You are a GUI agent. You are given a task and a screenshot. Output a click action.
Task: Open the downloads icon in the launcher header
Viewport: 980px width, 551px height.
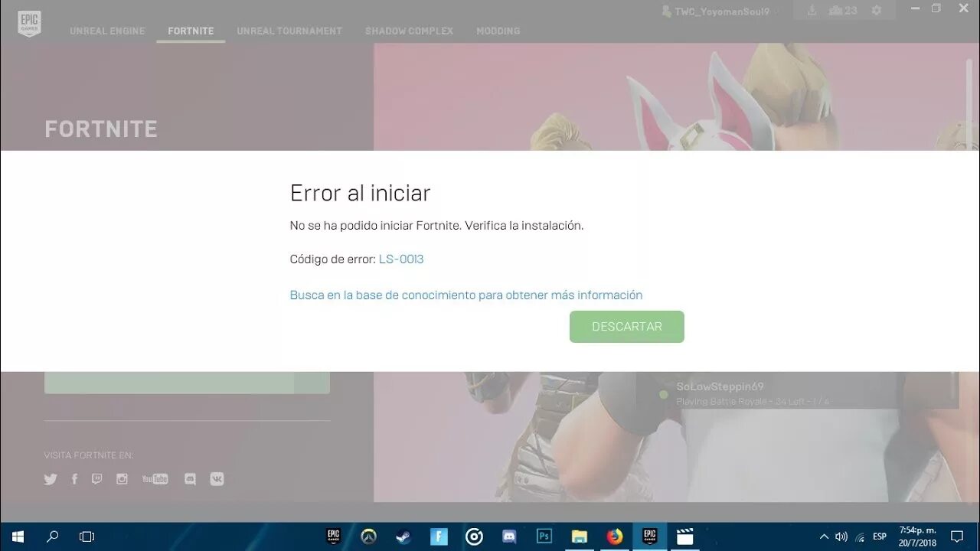coord(812,11)
